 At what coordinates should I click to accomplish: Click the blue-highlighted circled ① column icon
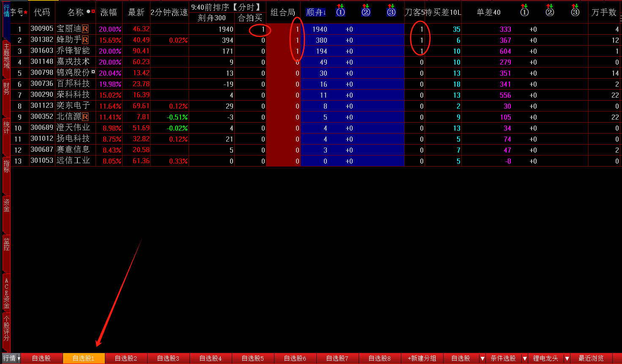[x=340, y=12]
